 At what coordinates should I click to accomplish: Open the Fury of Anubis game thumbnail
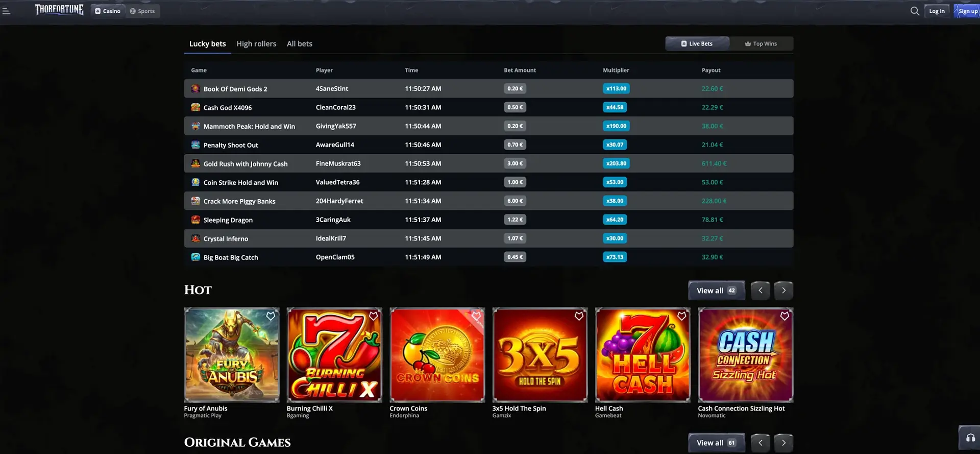(232, 355)
